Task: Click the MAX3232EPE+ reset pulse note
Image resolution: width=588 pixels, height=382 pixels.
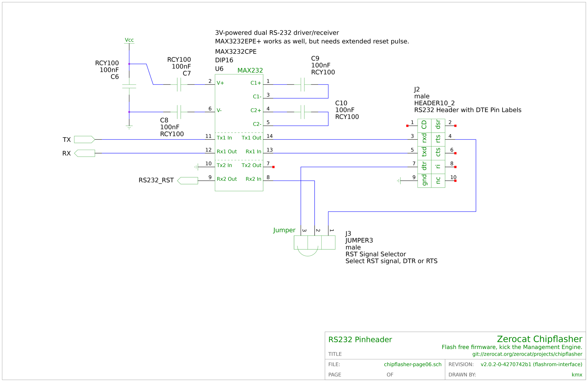Action: click(x=312, y=41)
